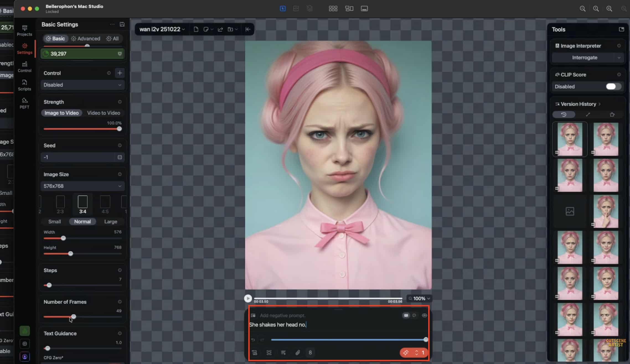This screenshot has width=630, height=364.
Task: Click the new blank canvas page icon
Action: 196,29
